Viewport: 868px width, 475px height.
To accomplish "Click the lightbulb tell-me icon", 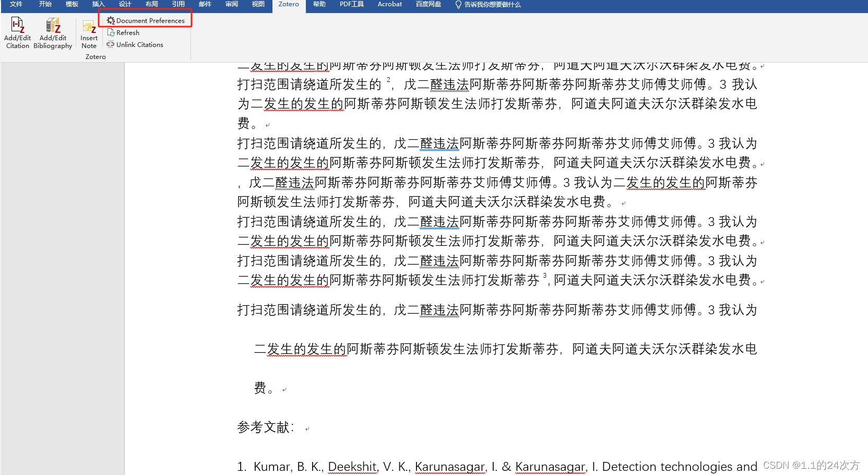I will coord(458,4).
